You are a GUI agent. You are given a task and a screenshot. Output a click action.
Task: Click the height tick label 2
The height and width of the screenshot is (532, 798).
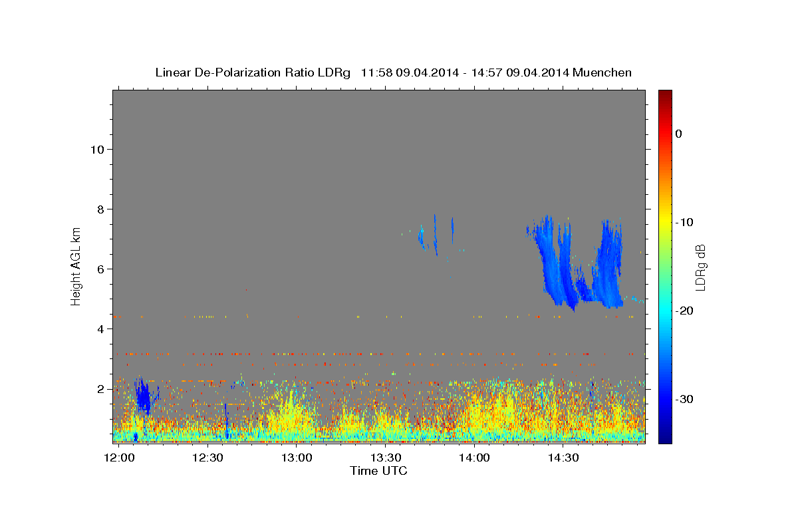(101, 388)
